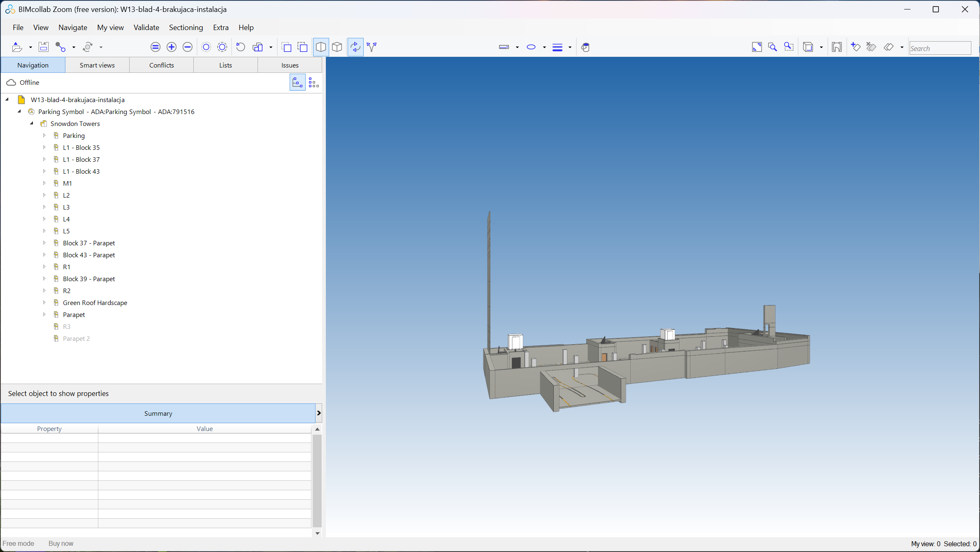
Task: Click the zoom-to-selection dashed magnifier icon
Action: point(789,47)
